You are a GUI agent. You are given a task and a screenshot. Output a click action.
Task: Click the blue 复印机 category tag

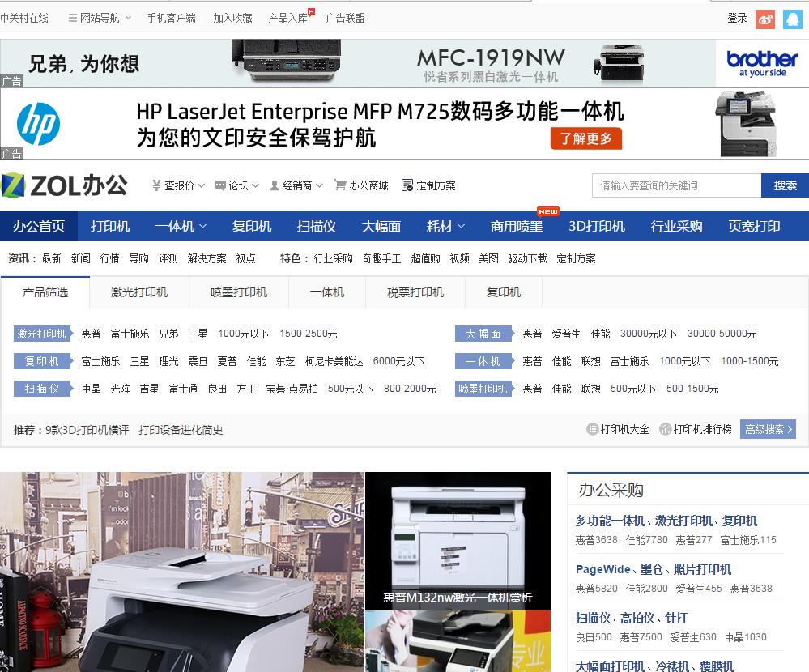click(x=44, y=361)
